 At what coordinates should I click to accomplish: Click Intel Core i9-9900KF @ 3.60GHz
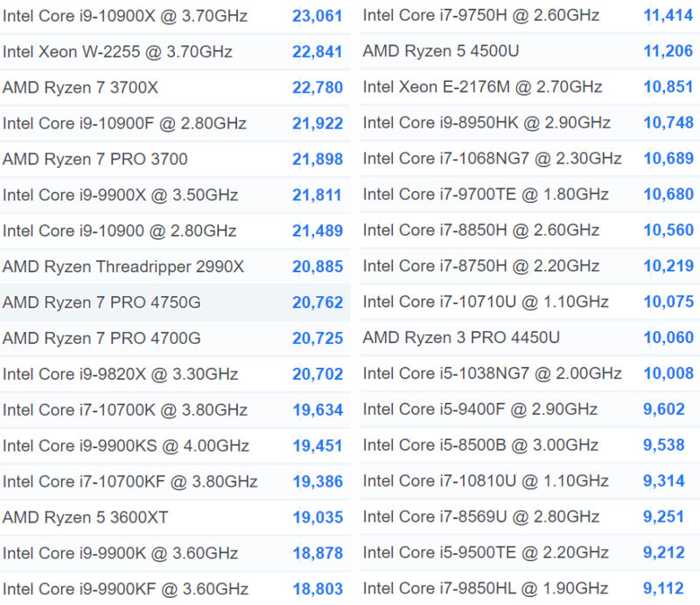(125, 589)
